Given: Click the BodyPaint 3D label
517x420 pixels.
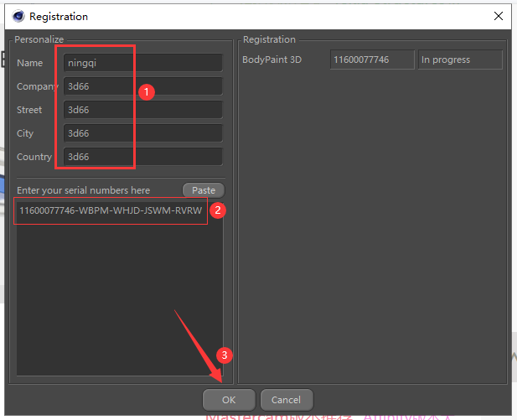Looking at the screenshot, I should (272, 60).
